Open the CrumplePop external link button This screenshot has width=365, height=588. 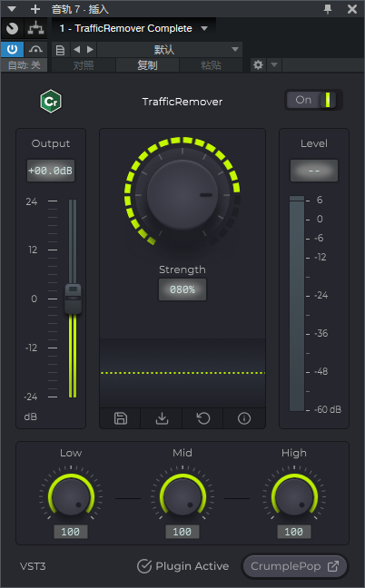294,566
